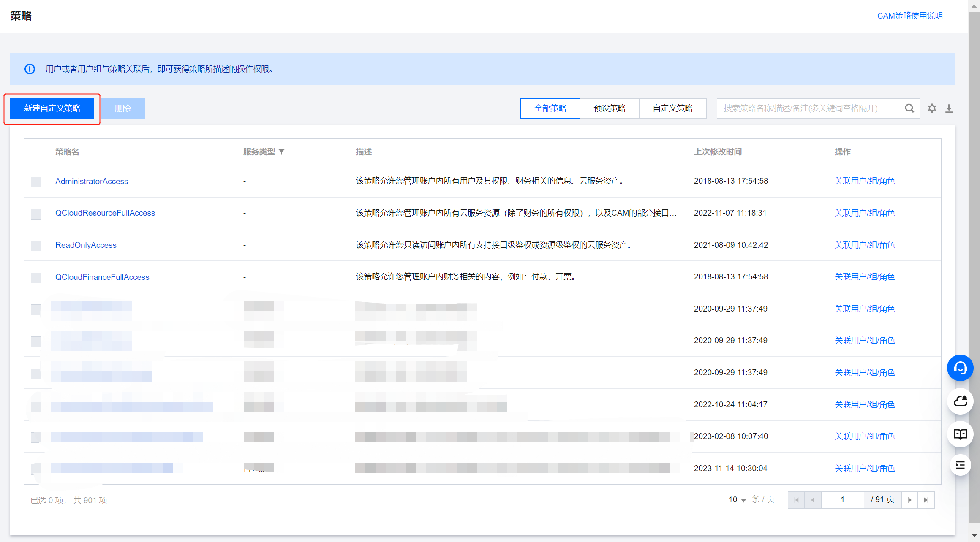Click the service type filter funnel icon
This screenshot has width=980, height=542.
282,152
